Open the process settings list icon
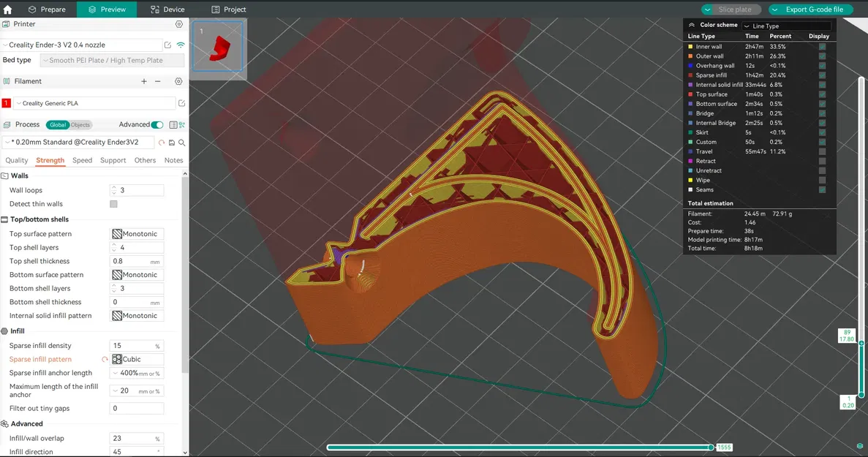Image resolution: width=868 pixels, height=457 pixels. point(173,125)
